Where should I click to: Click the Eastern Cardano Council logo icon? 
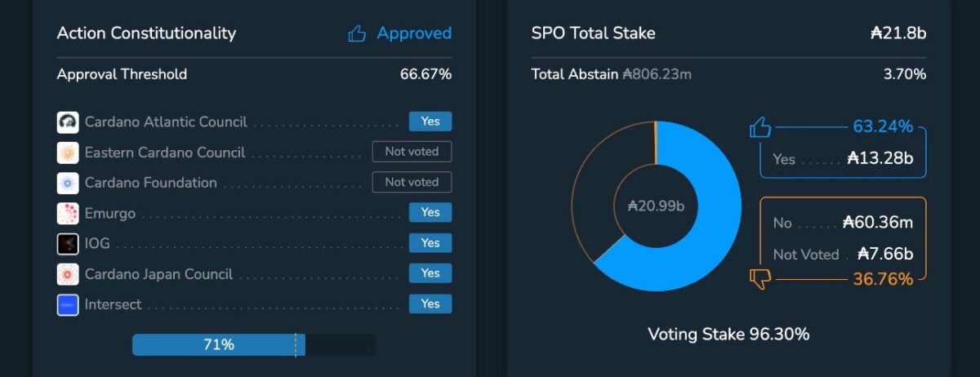tap(68, 153)
